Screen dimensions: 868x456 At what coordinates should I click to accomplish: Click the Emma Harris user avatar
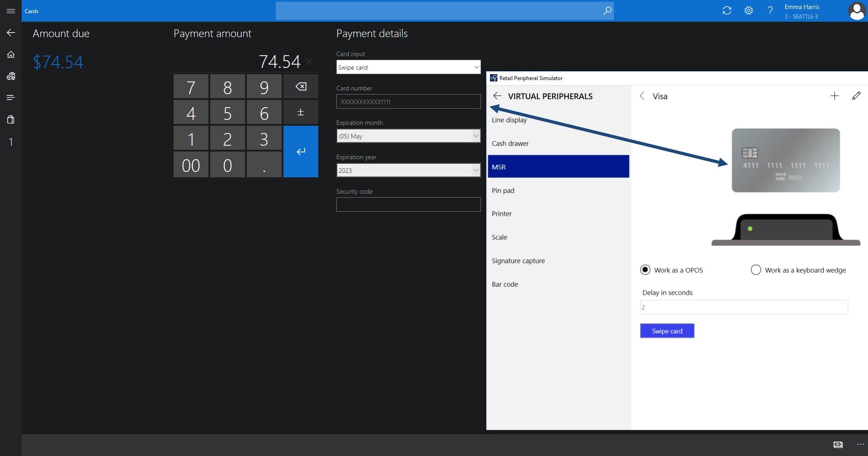[x=857, y=11]
